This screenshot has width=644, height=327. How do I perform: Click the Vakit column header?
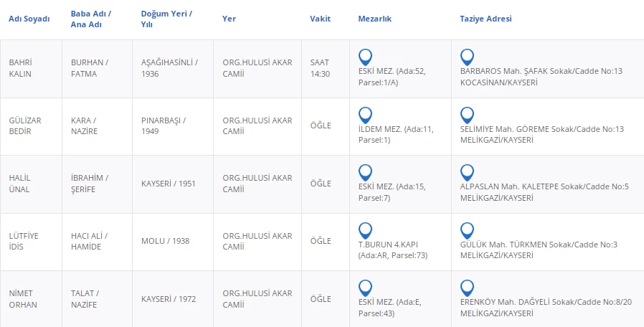coord(320,19)
